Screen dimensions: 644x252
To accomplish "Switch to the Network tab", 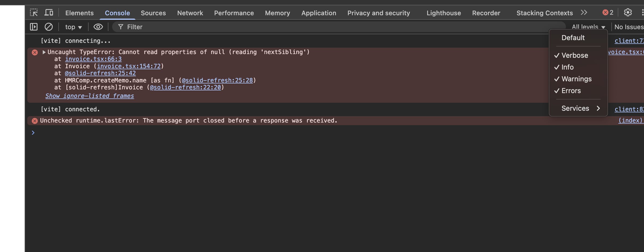I will point(190,13).
